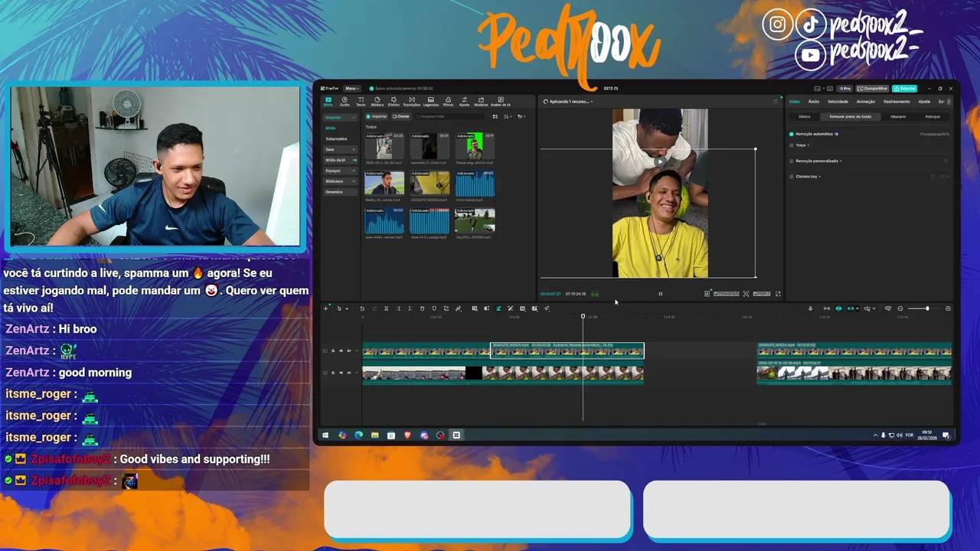Click the zoom-out magnifier on timeline
The height and width of the screenshot is (551, 980).
900,308
